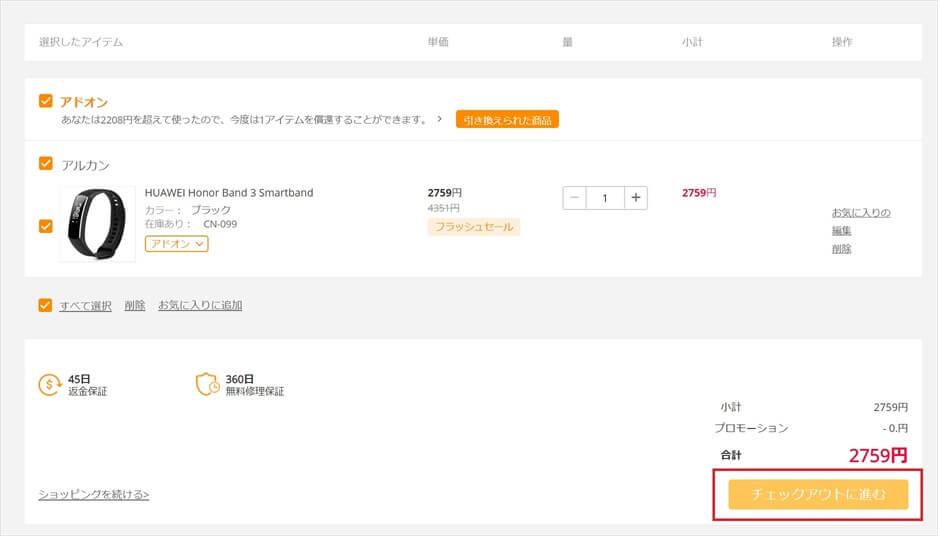This screenshot has width=938, height=536.
Task: Click the 45日 返金保証 refund icon
Action: pyautogui.click(x=50, y=385)
